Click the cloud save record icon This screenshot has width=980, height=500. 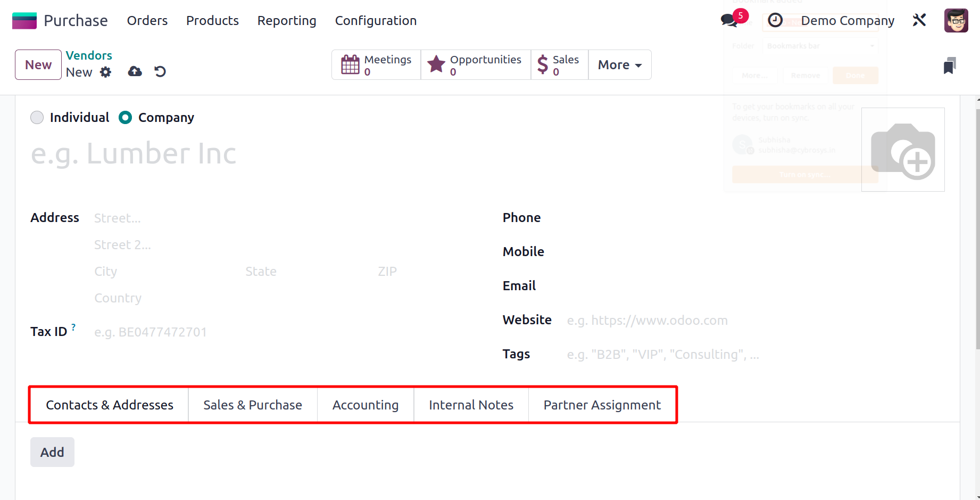(x=135, y=71)
